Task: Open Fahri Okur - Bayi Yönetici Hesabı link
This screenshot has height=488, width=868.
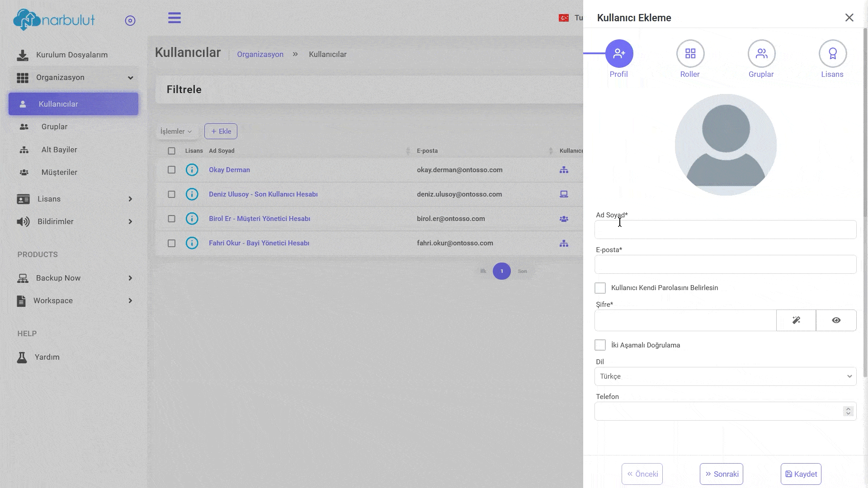Action: point(259,243)
